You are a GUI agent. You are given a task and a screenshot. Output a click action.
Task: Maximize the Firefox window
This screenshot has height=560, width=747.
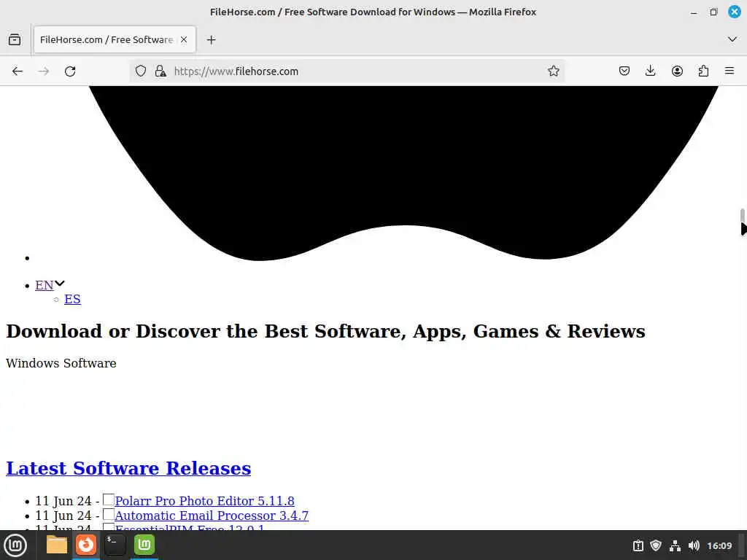713,12
